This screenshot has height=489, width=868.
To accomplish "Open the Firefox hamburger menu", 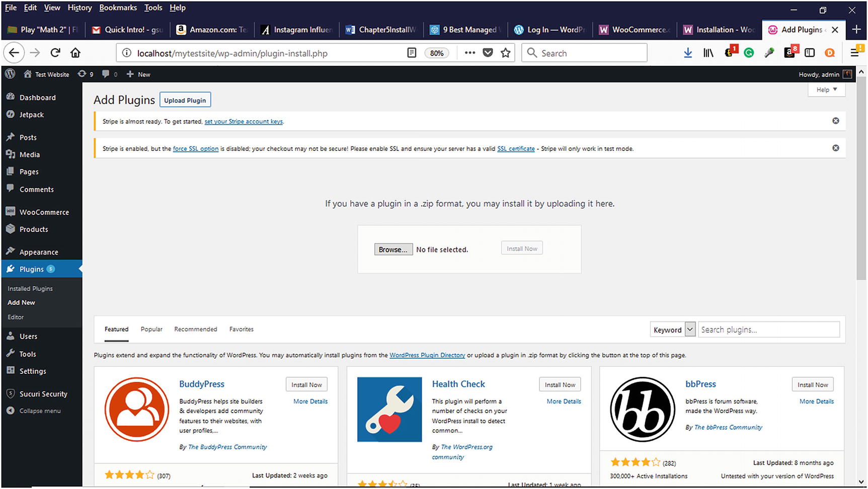I will point(854,53).
